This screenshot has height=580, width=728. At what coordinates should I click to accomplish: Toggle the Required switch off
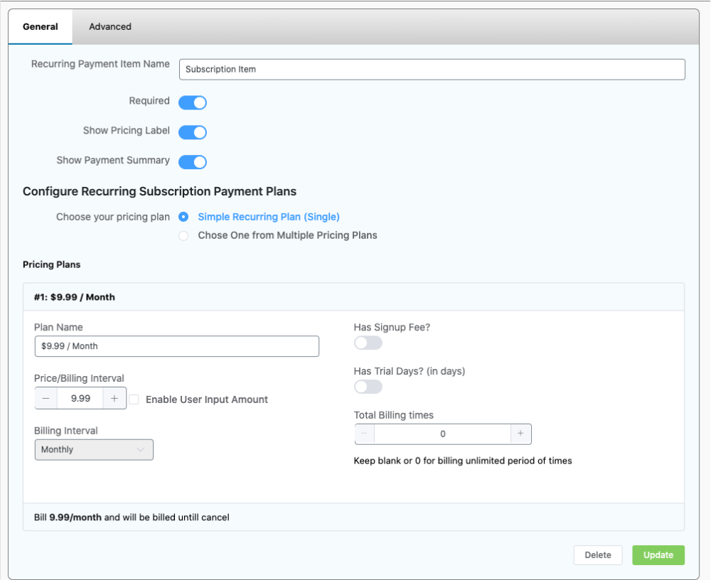192,102
